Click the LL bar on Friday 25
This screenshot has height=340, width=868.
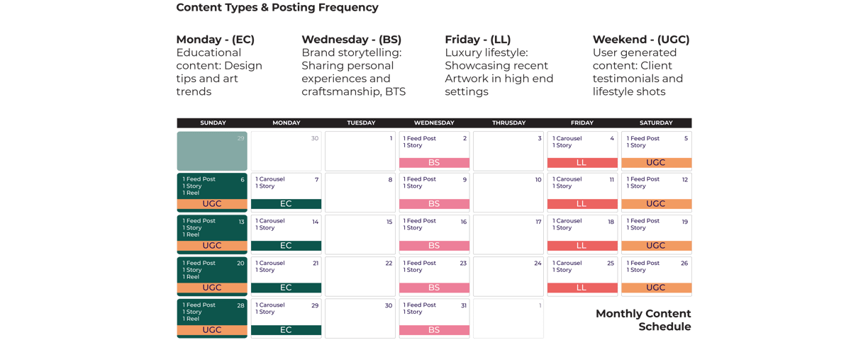[x=582, y=288]
